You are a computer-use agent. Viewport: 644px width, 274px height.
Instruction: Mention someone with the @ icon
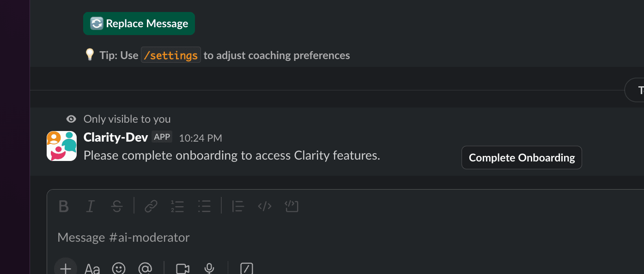tap(146, 268)
